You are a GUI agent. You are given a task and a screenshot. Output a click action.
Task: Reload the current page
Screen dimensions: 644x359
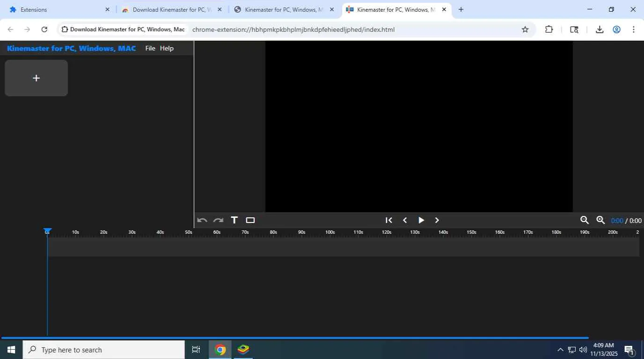pyautogui.click(x=44, y=29)
